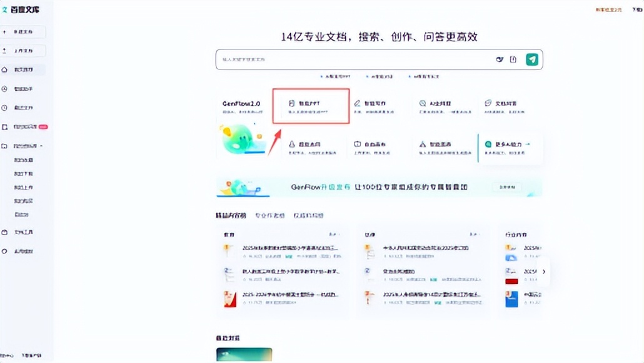Click the more link of second list column
The image size is (644, 363).
475,234
